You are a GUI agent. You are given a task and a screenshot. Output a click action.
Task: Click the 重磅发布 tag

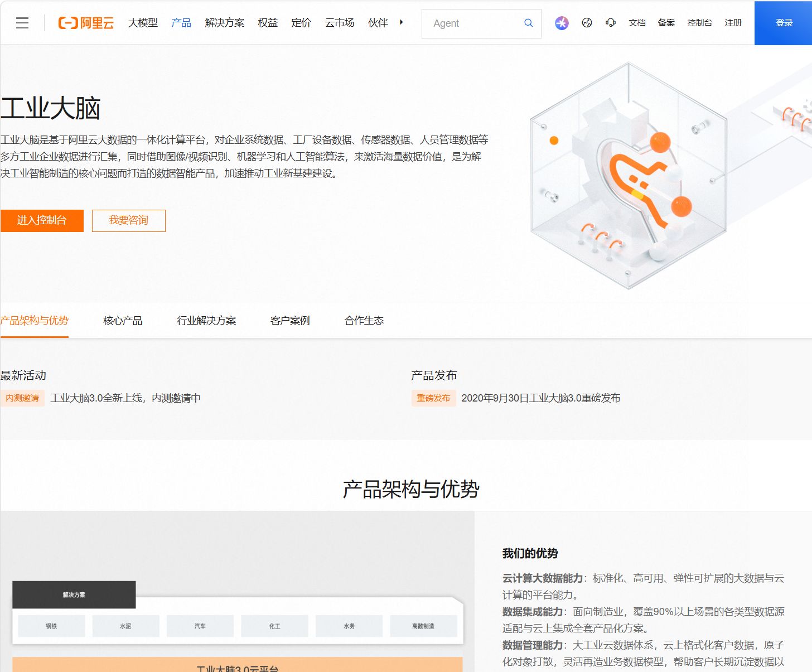[x=433, y=398]
